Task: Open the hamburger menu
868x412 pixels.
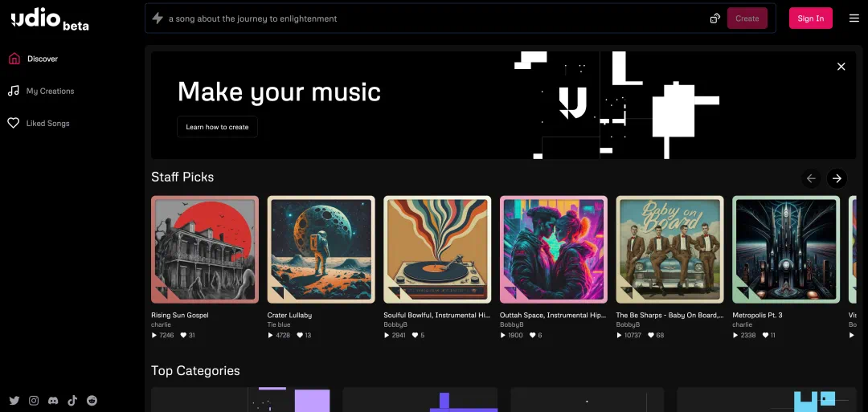Action: [x=854, y=18]
